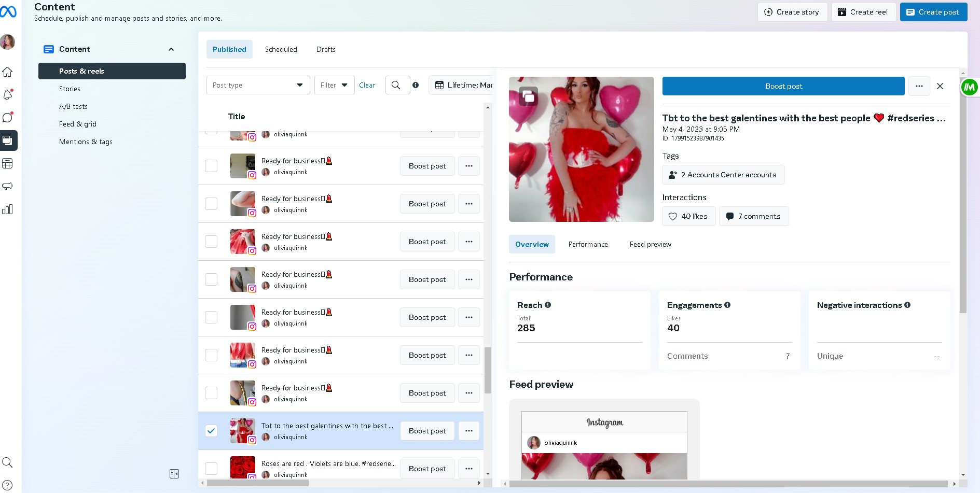The width and height of the screenshot is (980, 493).
Task: Collapse the Content section chevron
Action: (x=171, y=49)
